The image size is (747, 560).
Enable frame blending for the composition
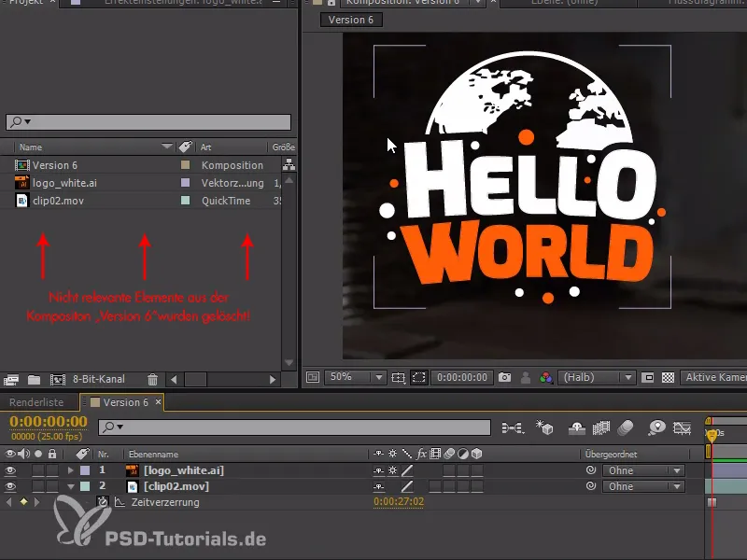click(601, 427)
